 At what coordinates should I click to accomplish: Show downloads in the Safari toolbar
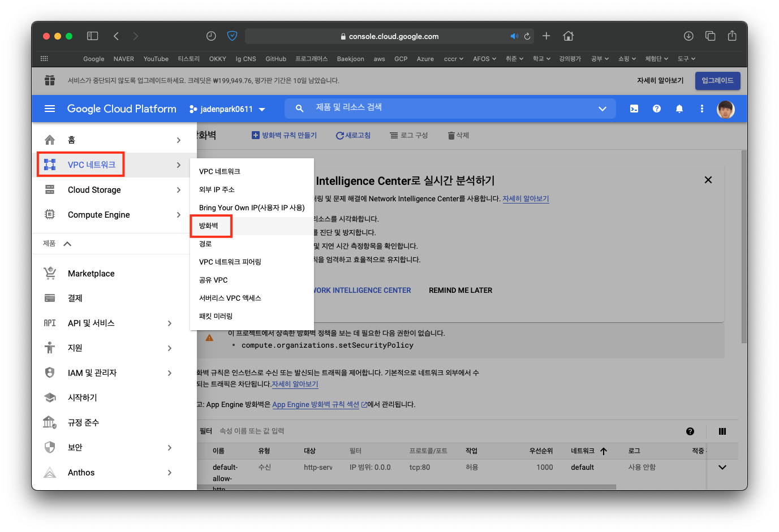click(x=688, y=36)
